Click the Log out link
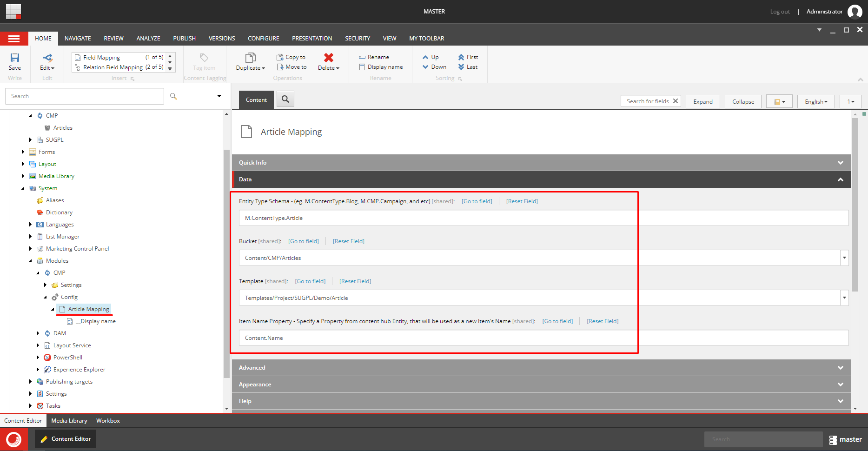This screenshot has height=451, width=868. coord(780,12)
